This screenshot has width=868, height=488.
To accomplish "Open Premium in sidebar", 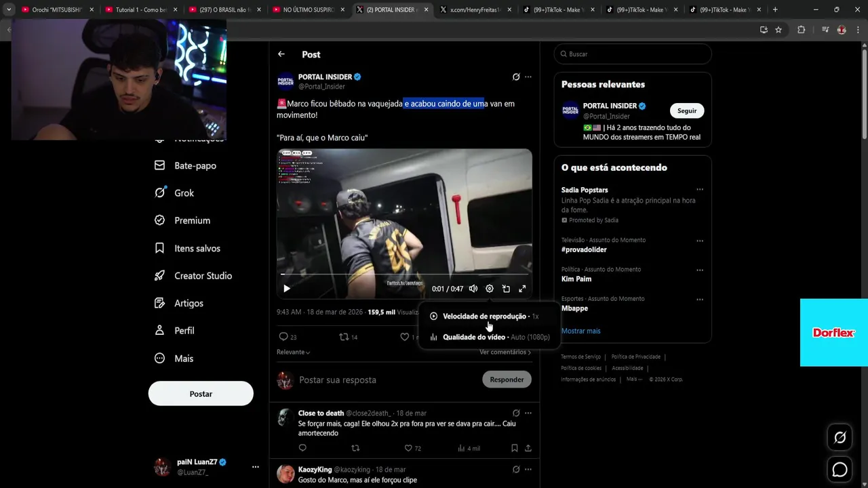I will click(182, 220).
